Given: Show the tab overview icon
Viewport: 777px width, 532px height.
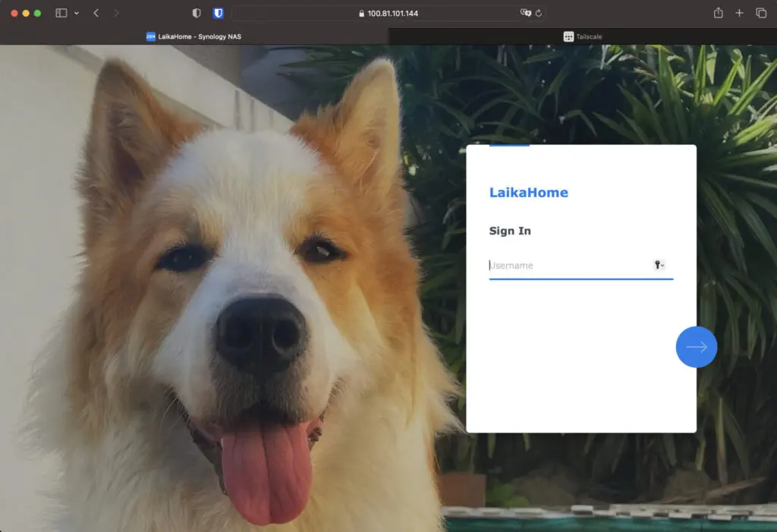Looking at the screenshot, I should click(761, 13).
